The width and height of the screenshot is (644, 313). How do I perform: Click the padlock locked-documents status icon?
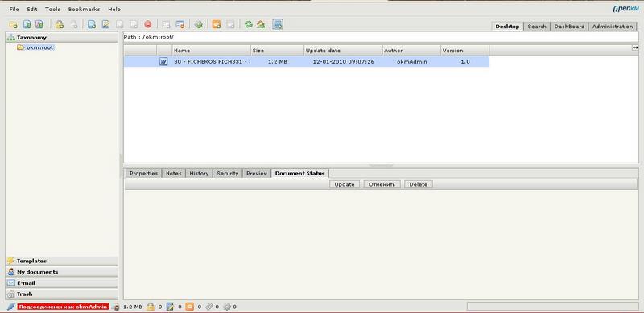151,307
